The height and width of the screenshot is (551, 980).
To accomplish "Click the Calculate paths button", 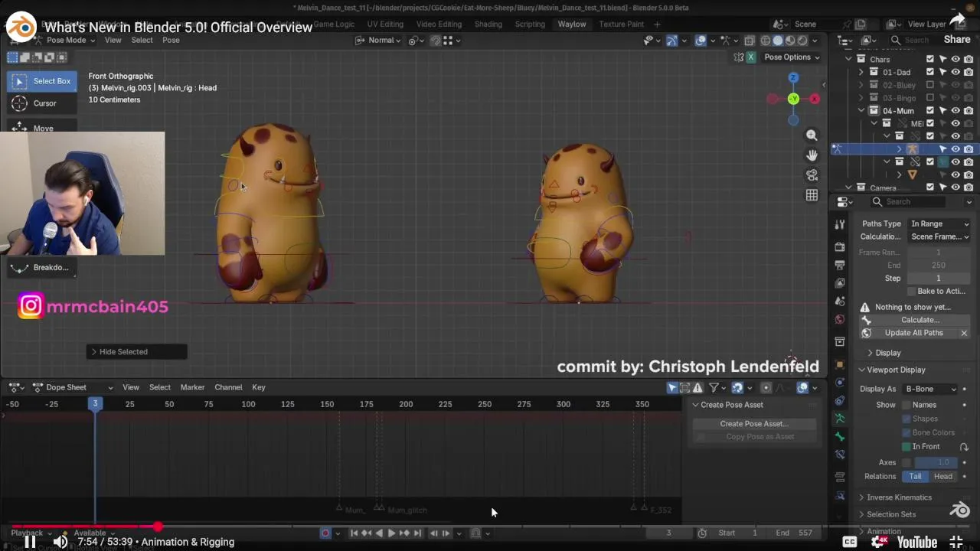I will [x=916, y=320].
